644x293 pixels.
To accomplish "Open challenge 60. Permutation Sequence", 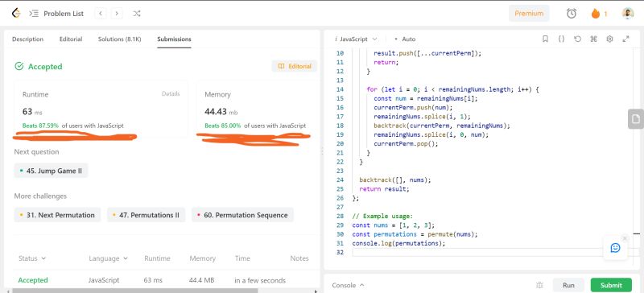I will 242,215.
